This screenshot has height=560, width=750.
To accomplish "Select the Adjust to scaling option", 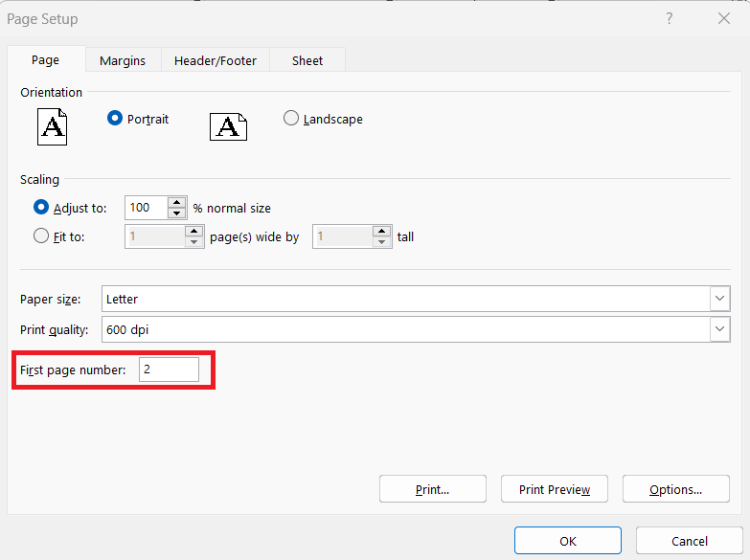I will coord(41,208).
